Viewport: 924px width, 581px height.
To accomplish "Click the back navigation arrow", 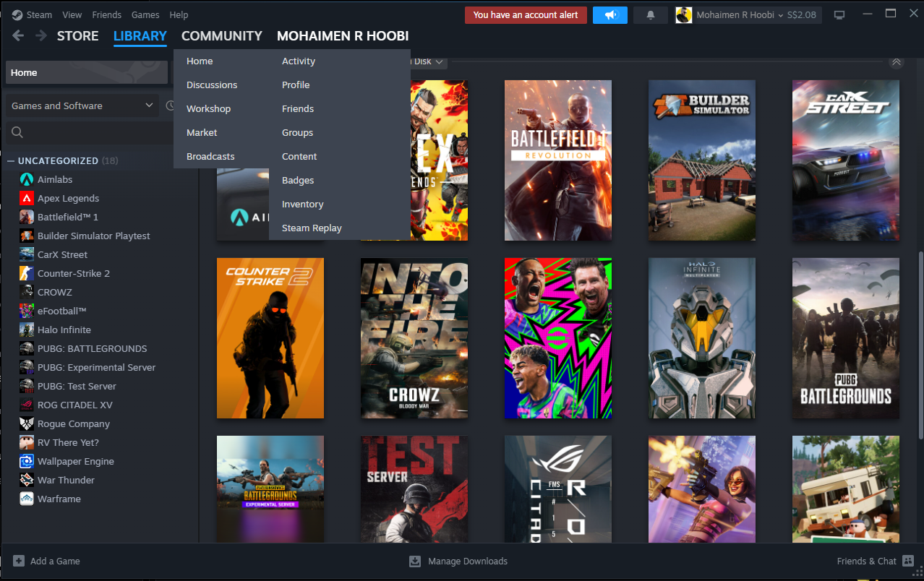I will pyautogui.click(x=18, y=36).
